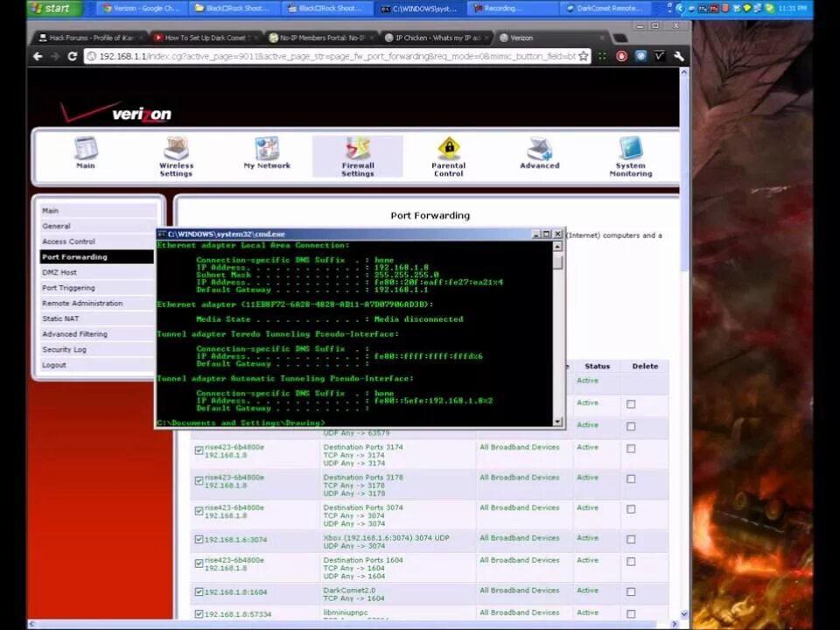Click Main in the left sidebar
The height and width of the screenshot is (630, 840).
point(98,211)
